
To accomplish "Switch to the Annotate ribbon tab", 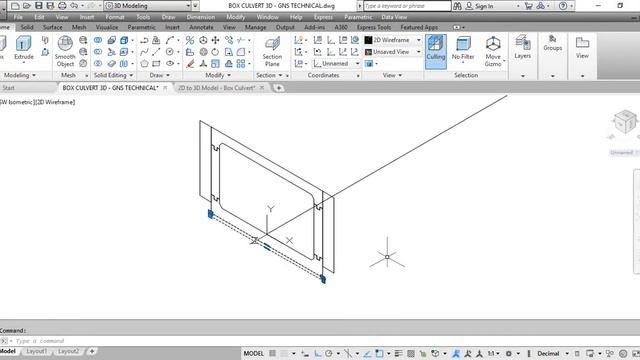I will (201, 27).
